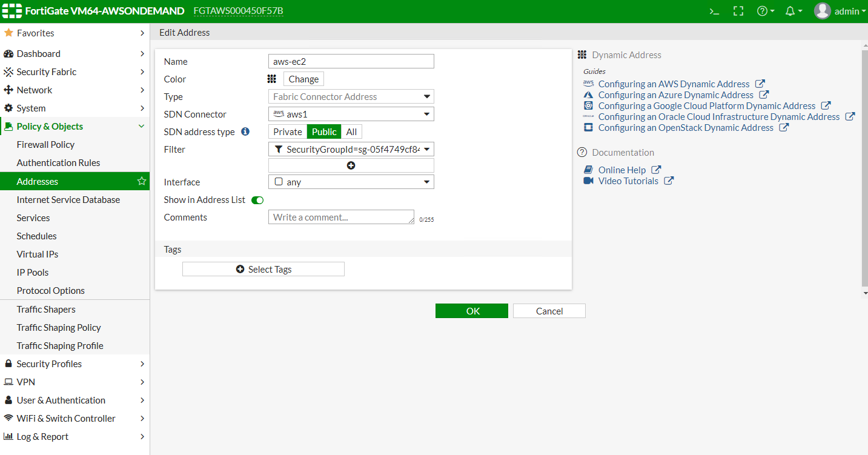Open the Video Tutorials icon
The width and height of the screenshot is (868, 455).
[588, 181]
